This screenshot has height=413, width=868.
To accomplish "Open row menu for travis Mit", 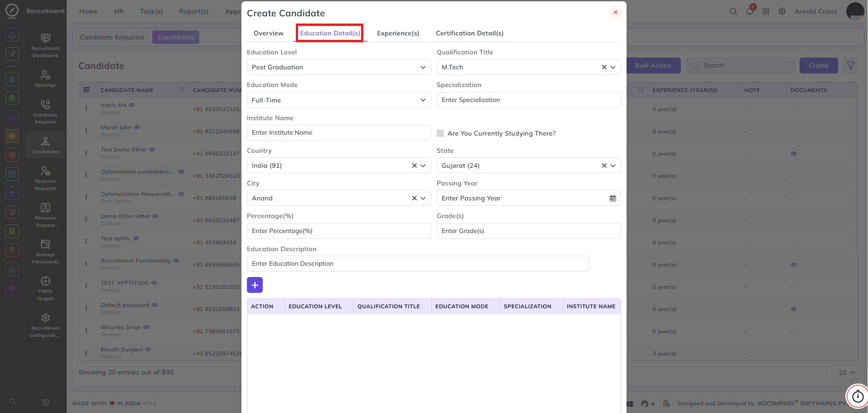I will 86,109.
